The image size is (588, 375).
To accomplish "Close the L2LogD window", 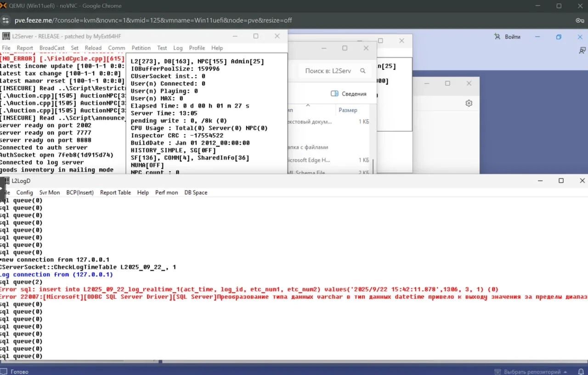I will click(x=582, y=181).
